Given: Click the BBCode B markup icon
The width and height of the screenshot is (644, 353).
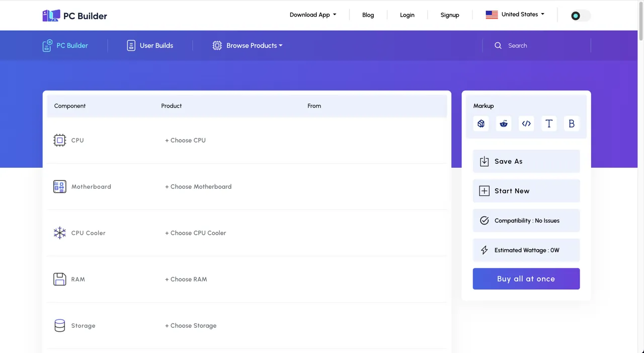Looking at the screenshot, I should point(572,123).
